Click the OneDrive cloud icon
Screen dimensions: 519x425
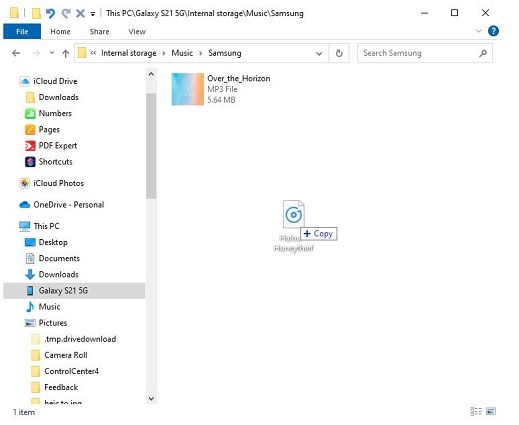[x=25, y=205]
